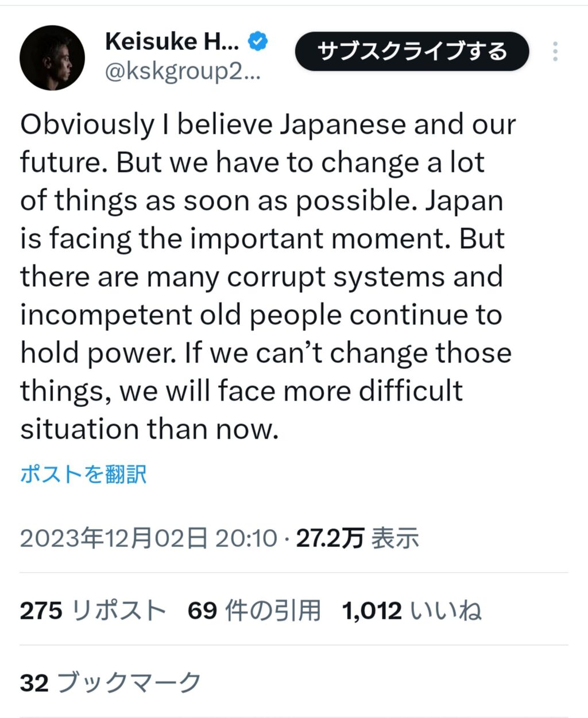The width and height of the screenshot is (588, 718).
Task: Show the 275 リポスト reposts list
Action: pos(93,610)
